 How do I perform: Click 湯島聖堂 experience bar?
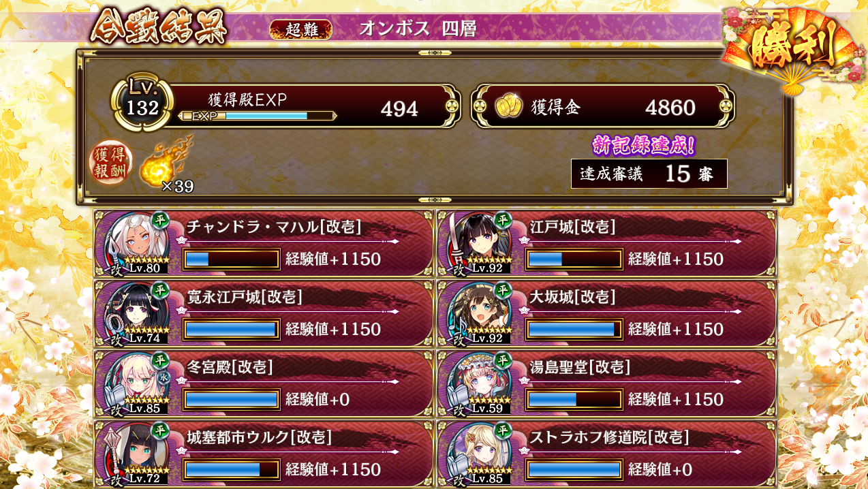pos(574,399)
